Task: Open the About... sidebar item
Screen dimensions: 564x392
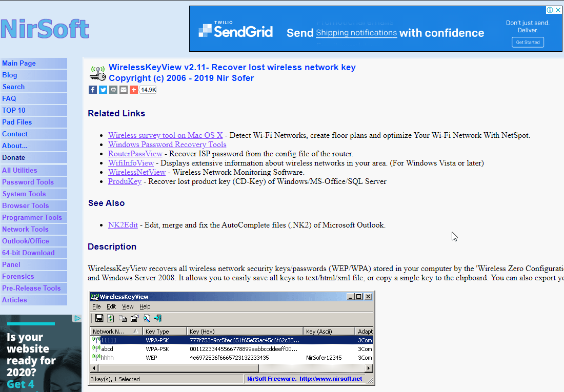Action: [x=34, y=146]
